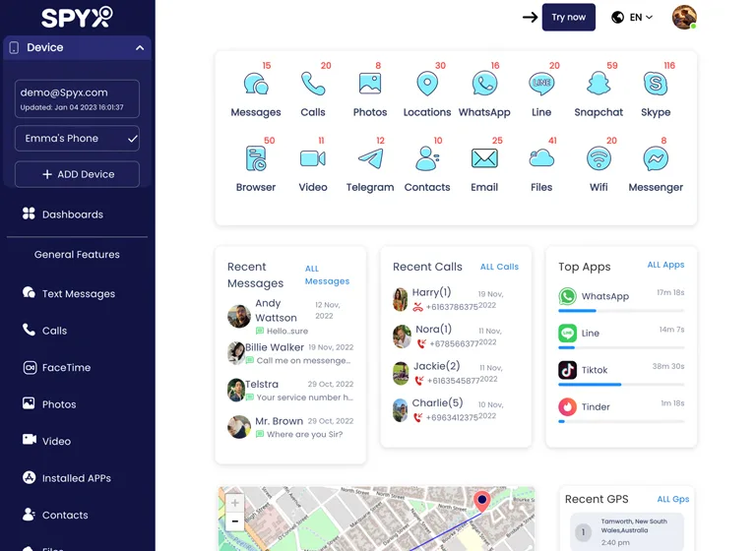Open the Video camera icon tile
This screenshot has width=756, height=551.
tap(313, 158)
